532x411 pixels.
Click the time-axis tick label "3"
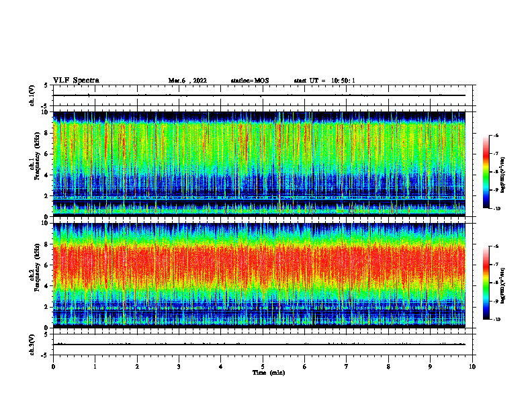click(x=179, y=367)
